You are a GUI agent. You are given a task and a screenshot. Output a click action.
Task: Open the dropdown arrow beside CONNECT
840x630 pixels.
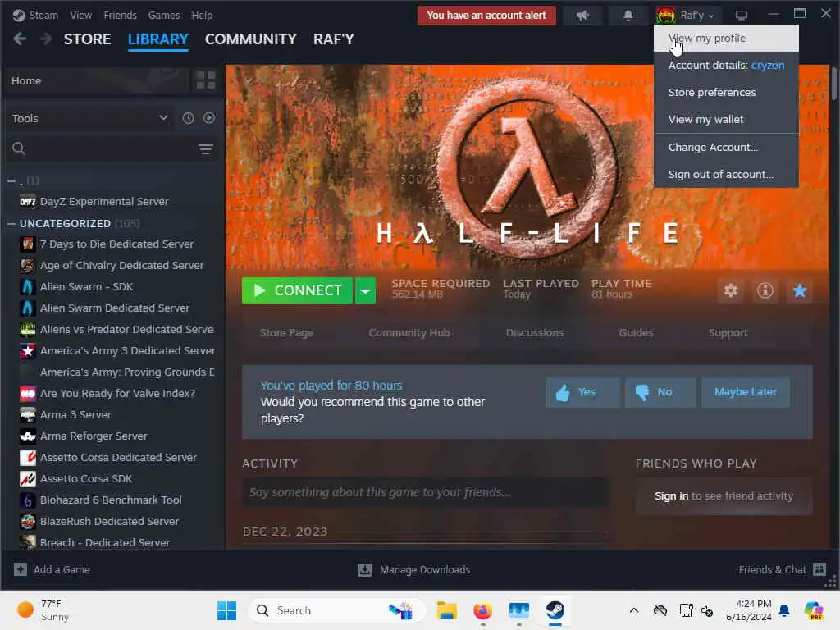pos(365,290)
